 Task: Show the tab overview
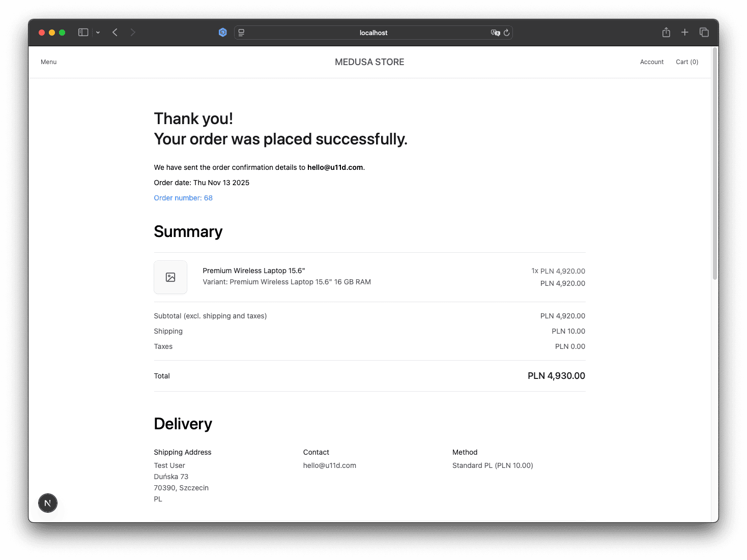click(x=704, y=33)
